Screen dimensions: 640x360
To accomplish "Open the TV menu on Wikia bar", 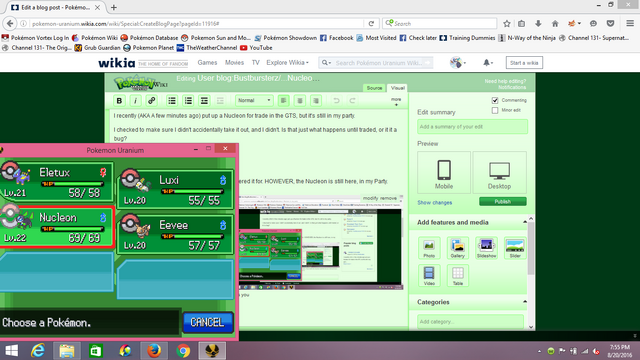I will (x=256, y=62).
